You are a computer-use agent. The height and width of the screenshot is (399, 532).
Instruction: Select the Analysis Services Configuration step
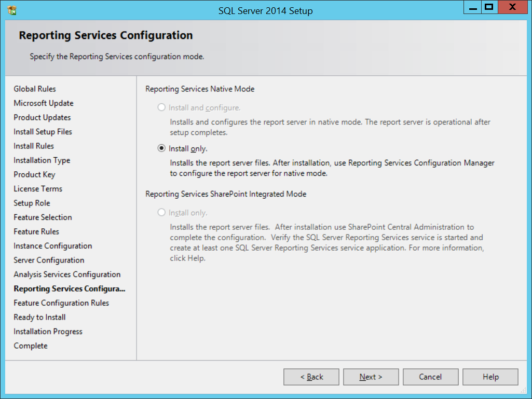(67, 274)
